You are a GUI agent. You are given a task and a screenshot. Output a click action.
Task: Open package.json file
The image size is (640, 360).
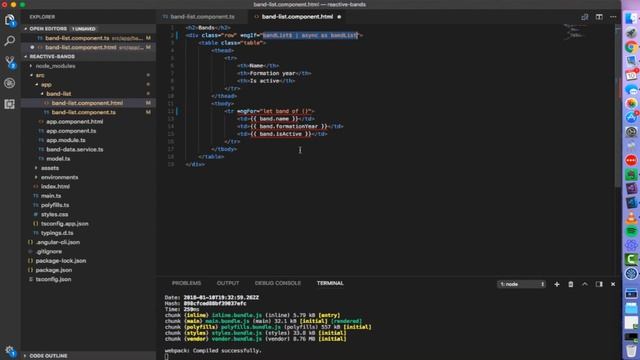click(x=89, y=270)
